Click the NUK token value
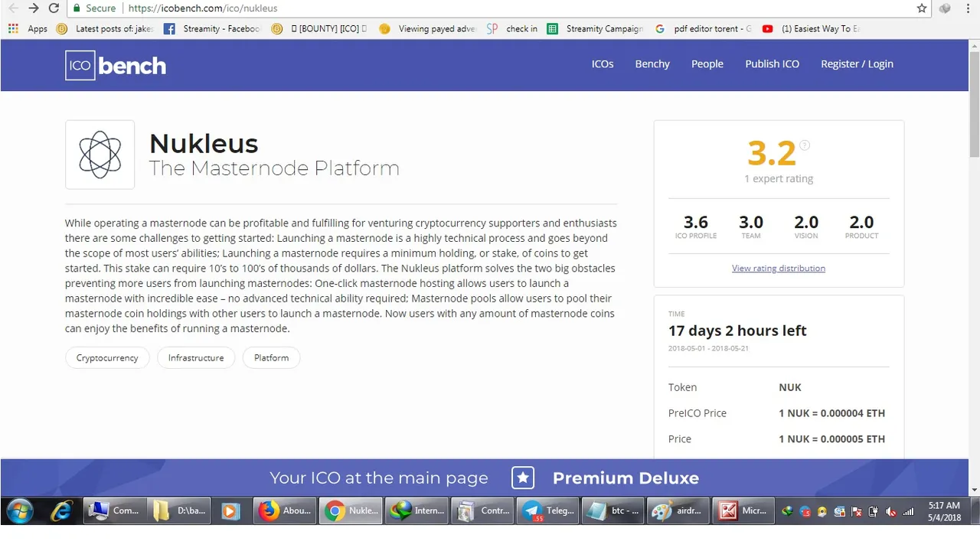This screenshot has height=551, width=980. point(790,387)
